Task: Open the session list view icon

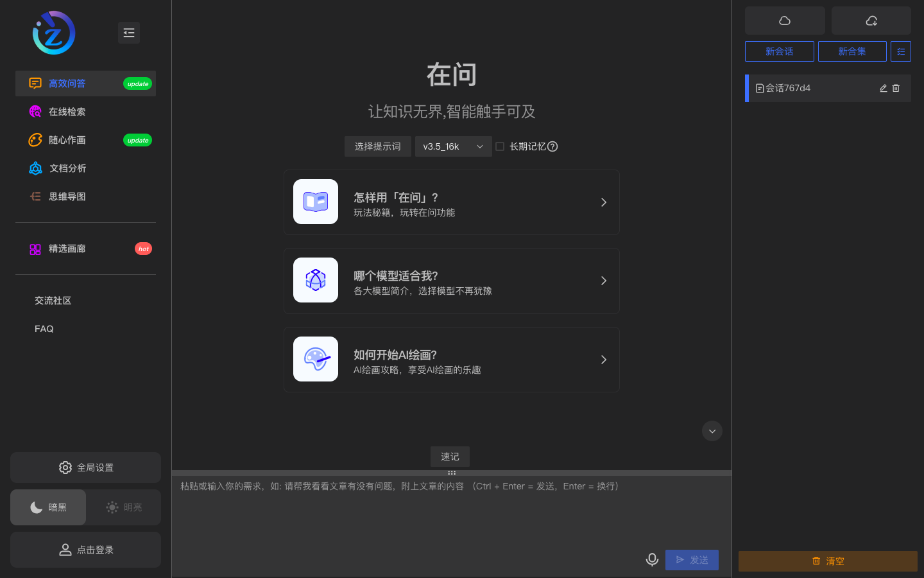Action: 901,51
